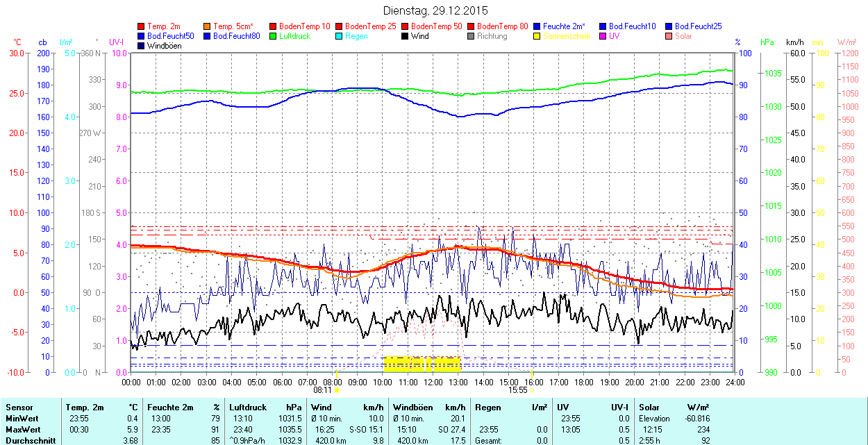Click the 'Gesamt:' label in the Regen column
The width and height of the screenshot is (868, 445).
[x=487, y=441]
